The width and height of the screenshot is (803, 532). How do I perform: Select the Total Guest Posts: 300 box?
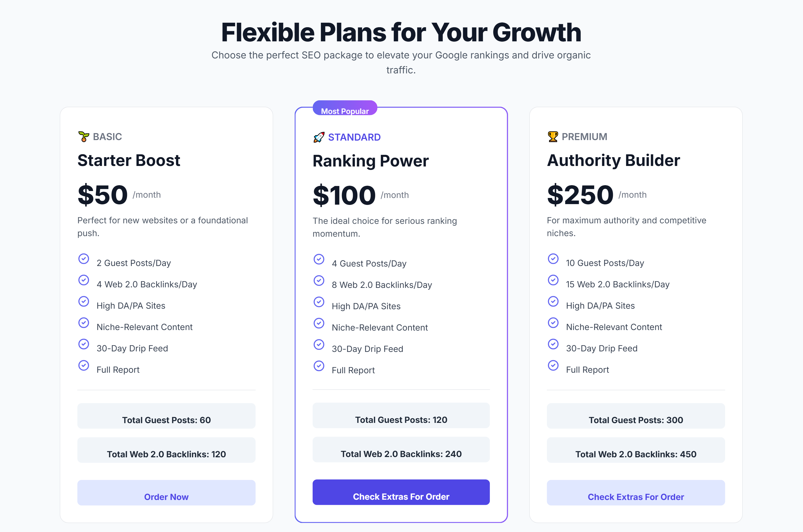click(x=636, y=416)
